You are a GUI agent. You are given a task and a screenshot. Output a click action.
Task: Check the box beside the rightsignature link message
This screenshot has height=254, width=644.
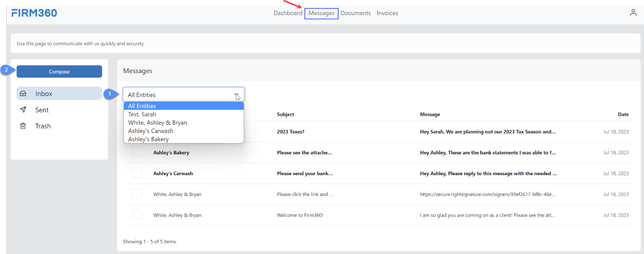(x=137, y=194)
